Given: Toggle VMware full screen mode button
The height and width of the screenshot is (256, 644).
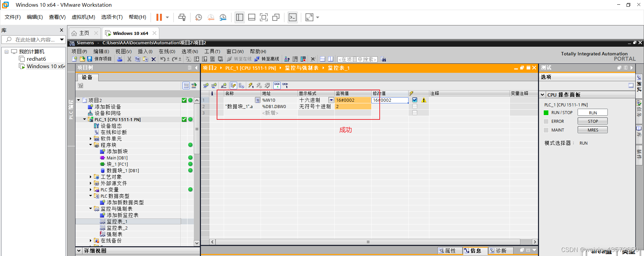Looking at the screenshot, I should click(264, 17).
